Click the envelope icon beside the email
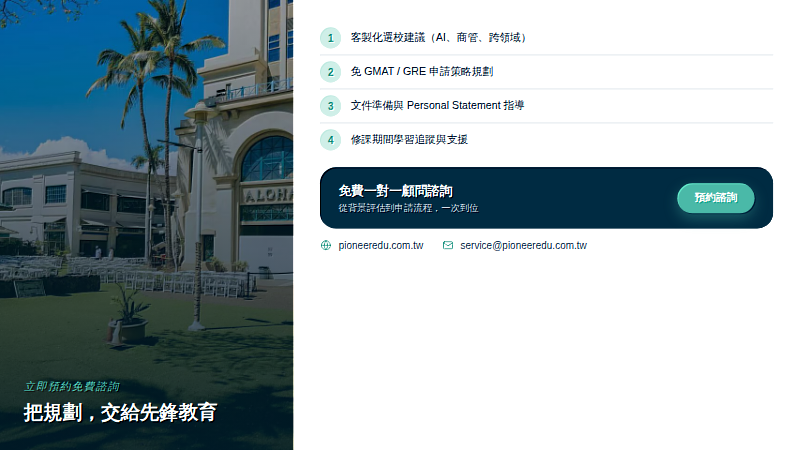The image size is (800, 450). 447,245
